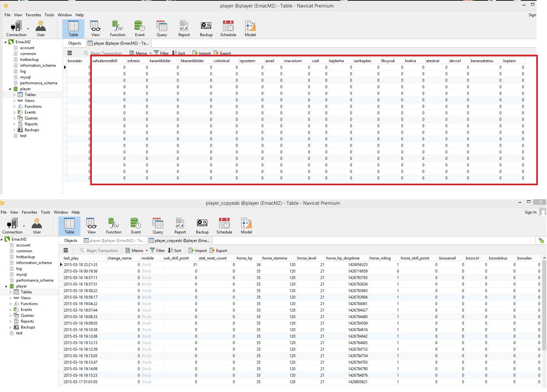Open hamburger menu icon in lower table toolbar
This screenshot has height=392, width=547.
pyautogui.click(x=66, y=250)
